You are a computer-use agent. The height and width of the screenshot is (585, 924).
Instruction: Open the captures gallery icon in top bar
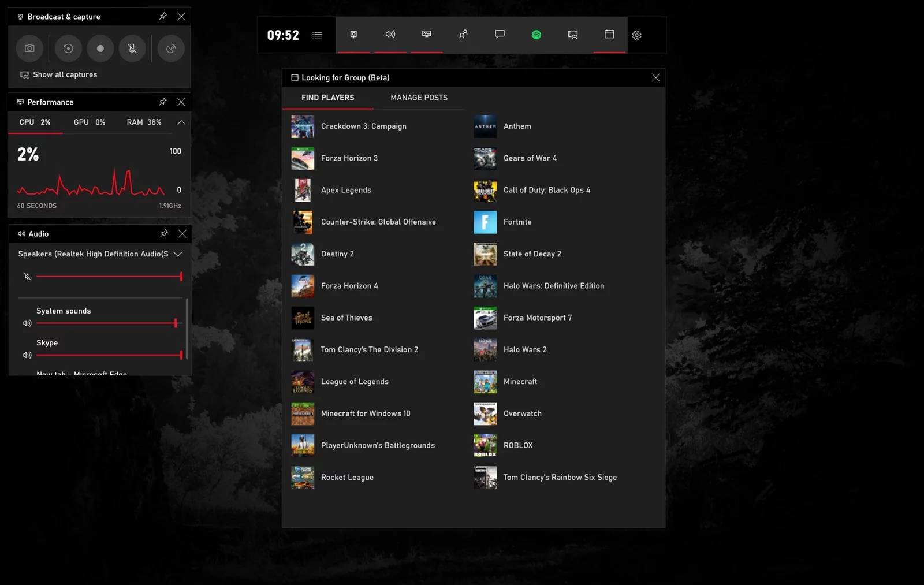573,35
